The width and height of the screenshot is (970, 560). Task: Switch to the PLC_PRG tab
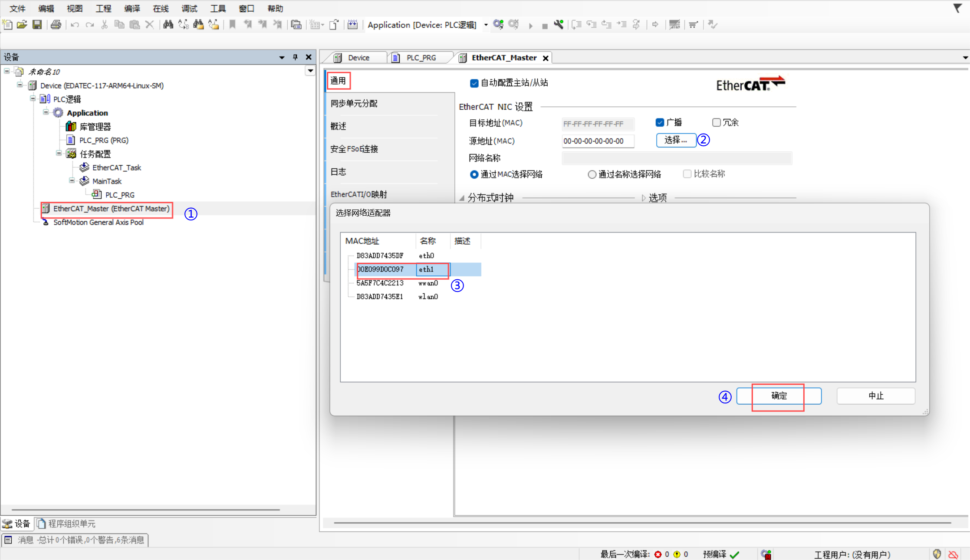pos(421,58)
